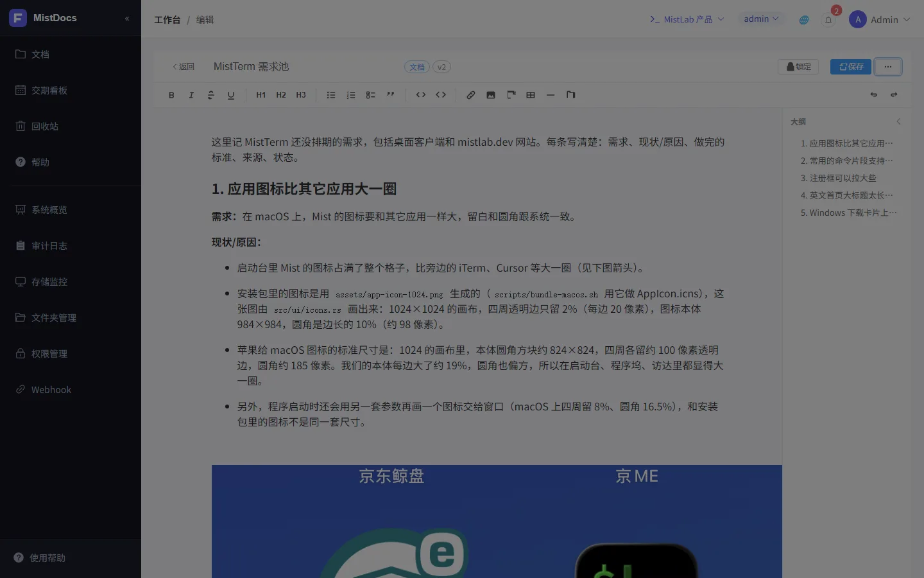Click the 工作台 breadcrumb
The image size is (924, 578).
coord(167,20)
